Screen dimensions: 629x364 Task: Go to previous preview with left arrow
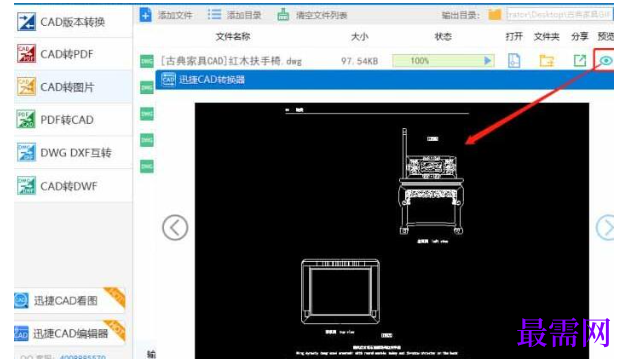(x=175, y=228)
